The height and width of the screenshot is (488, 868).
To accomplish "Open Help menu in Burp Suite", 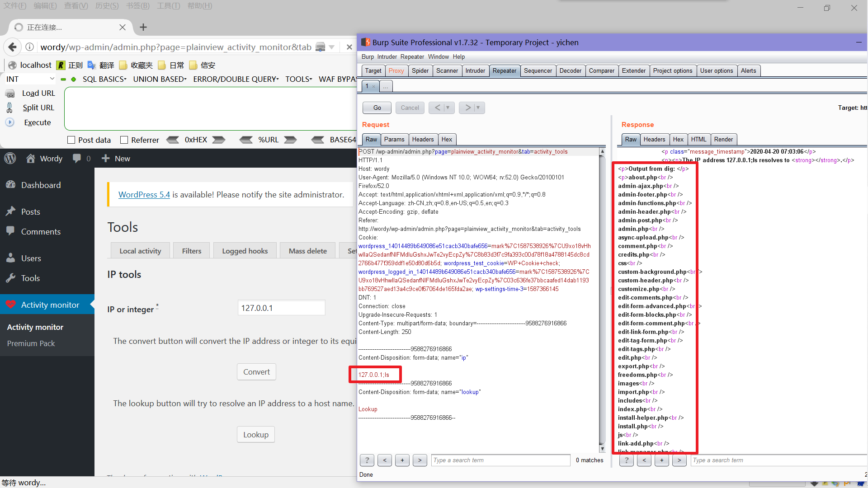I will 459,57.
